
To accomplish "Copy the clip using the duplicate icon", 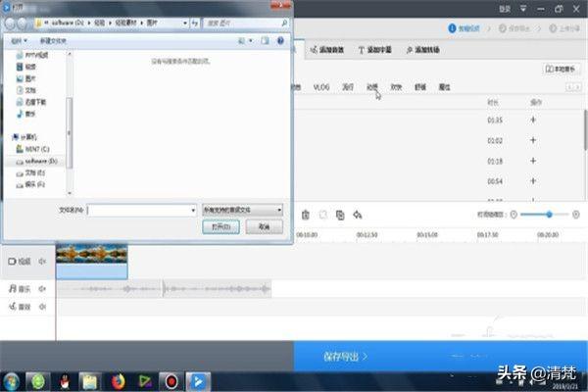I will pos(340,215).
